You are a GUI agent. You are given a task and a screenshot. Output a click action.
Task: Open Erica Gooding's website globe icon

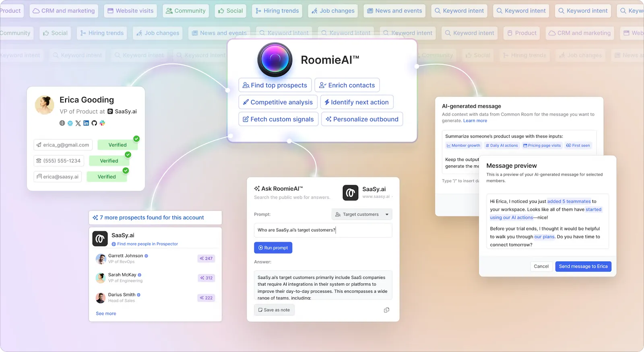pos(62,123)
